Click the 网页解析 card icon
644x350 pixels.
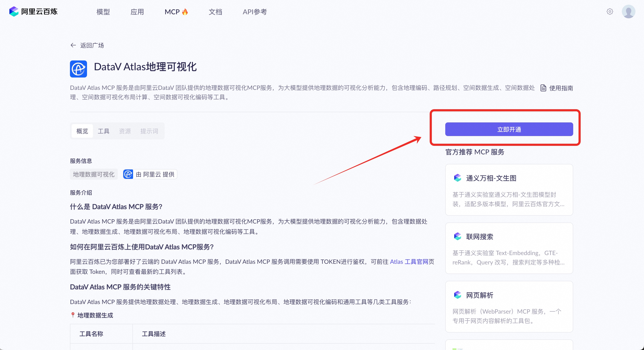pyautogui.click(x=457, y=295)
